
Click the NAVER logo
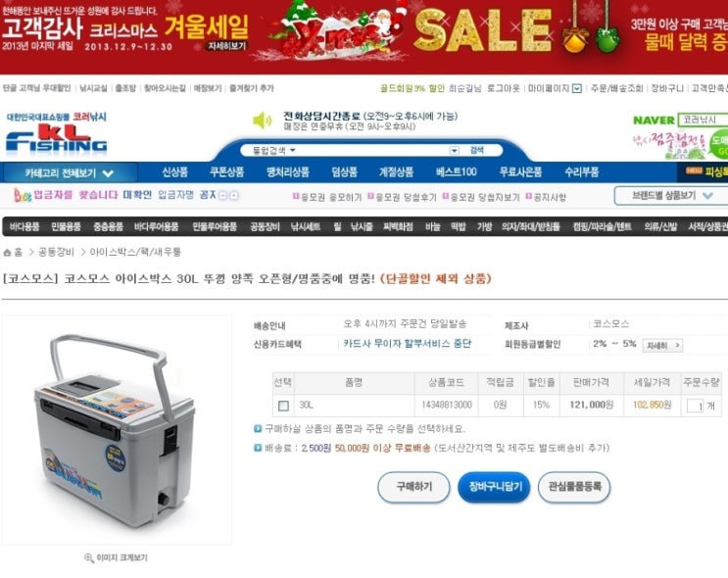point(654,120)
